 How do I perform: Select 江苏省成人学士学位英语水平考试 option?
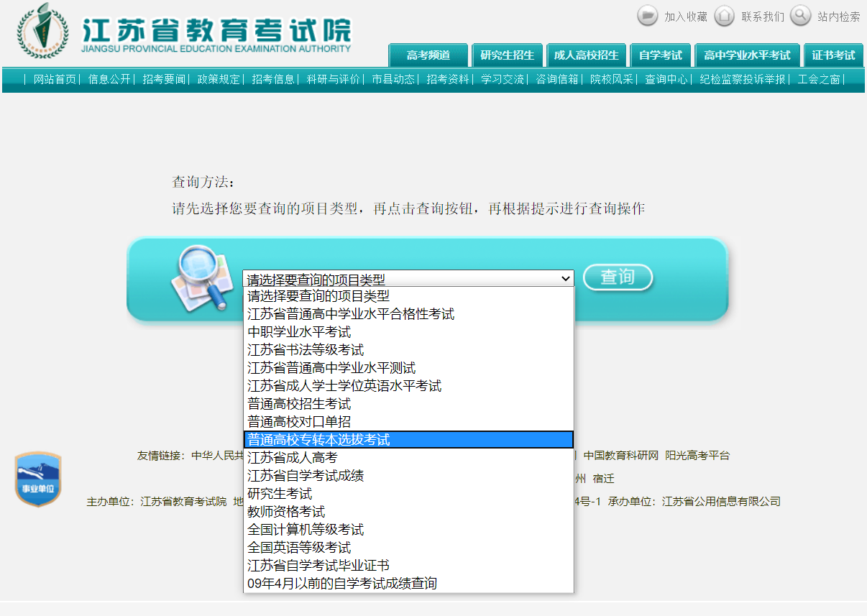pos(408,386)
